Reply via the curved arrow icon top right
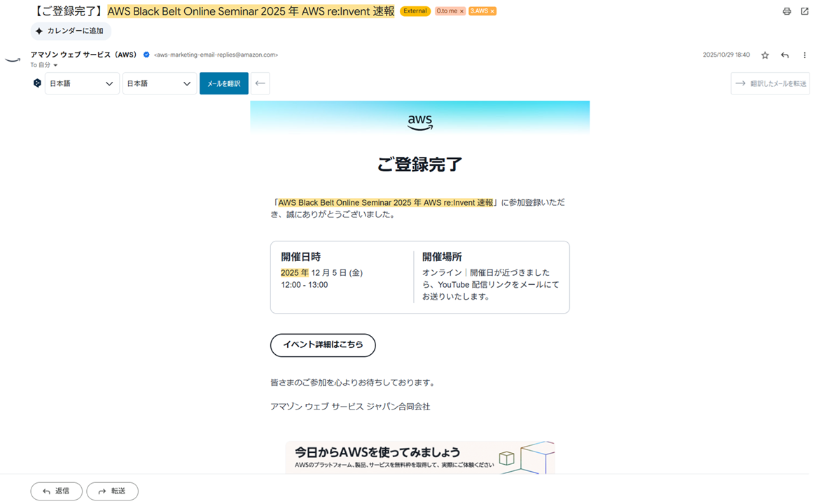 click(784, 55)
